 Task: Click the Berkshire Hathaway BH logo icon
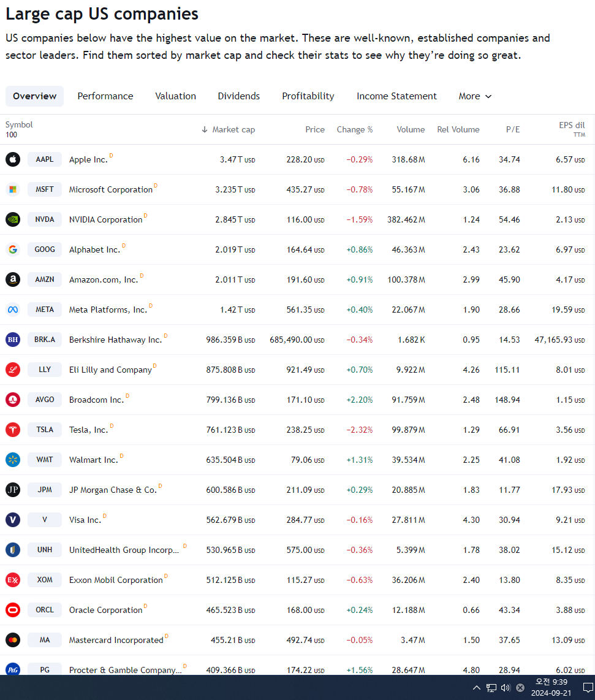tap(13, 340)
